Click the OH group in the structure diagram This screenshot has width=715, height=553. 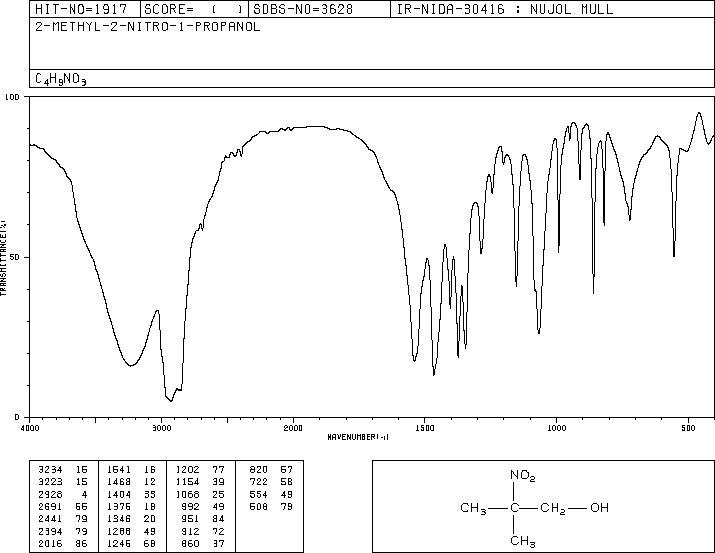pos(599,507)
